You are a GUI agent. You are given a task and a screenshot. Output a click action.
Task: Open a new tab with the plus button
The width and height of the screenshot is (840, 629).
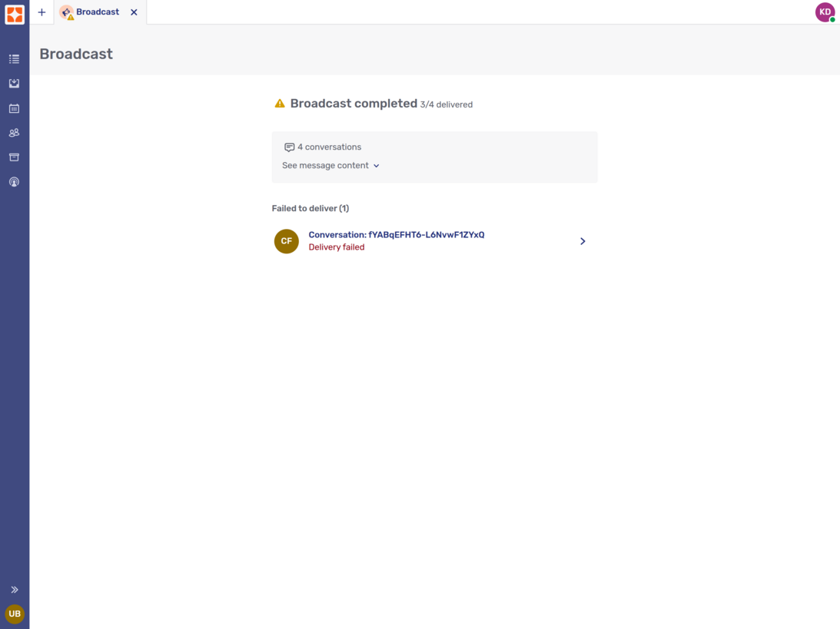coord(42,12)
